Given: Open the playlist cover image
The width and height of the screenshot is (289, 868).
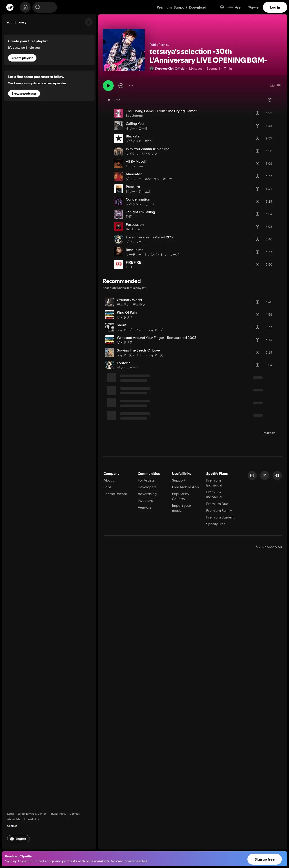Looking at the screenshot, I should (124, 50).
